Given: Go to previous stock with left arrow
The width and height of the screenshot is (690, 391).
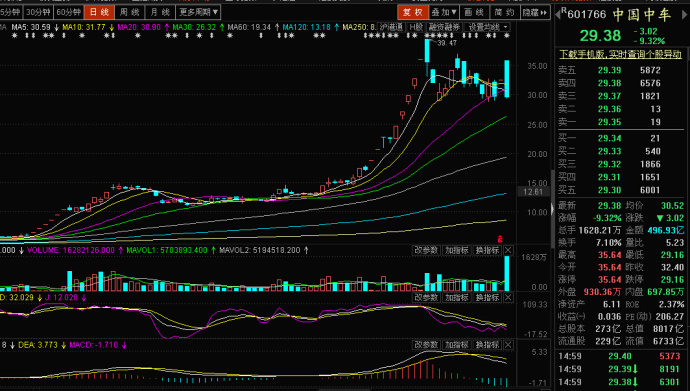Looking at the screenshot, I should coord(558,15).
